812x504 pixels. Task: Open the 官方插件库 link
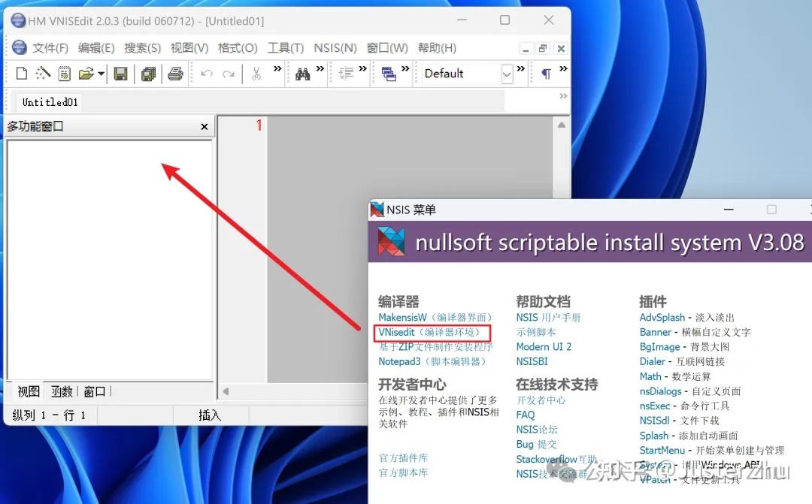(404, 458)
